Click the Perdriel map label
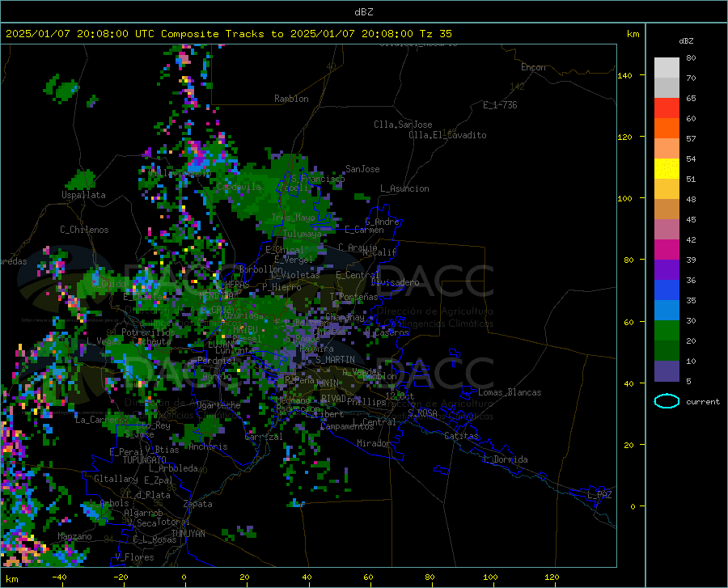The width and height of the screenshot is (728, 588). point(217,361)
